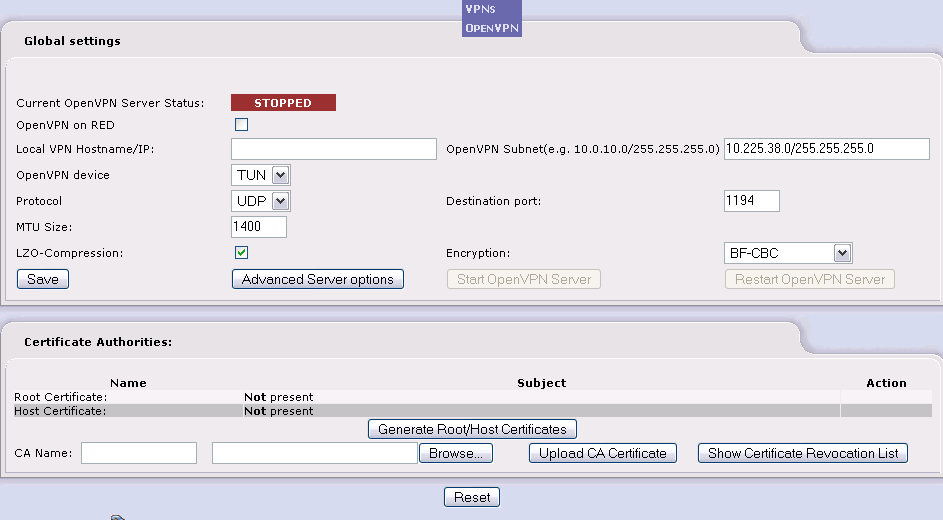Click Generate Root/Host Certificates button
Viewport: 943px width, 520px height.
point(472,429)
